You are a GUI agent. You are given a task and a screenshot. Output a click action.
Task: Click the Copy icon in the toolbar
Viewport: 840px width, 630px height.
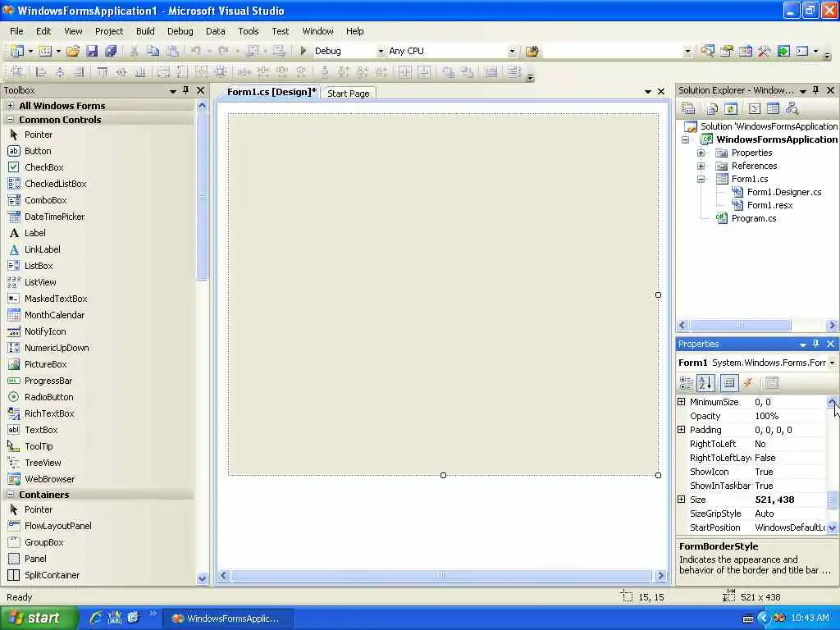coord(153,51)
